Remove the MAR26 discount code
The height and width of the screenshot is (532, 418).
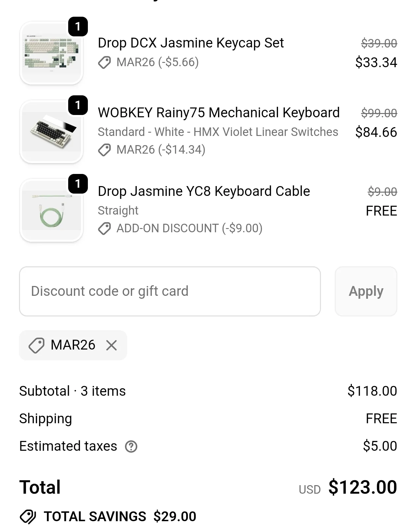pyautogui.click(x=111, y=345)
